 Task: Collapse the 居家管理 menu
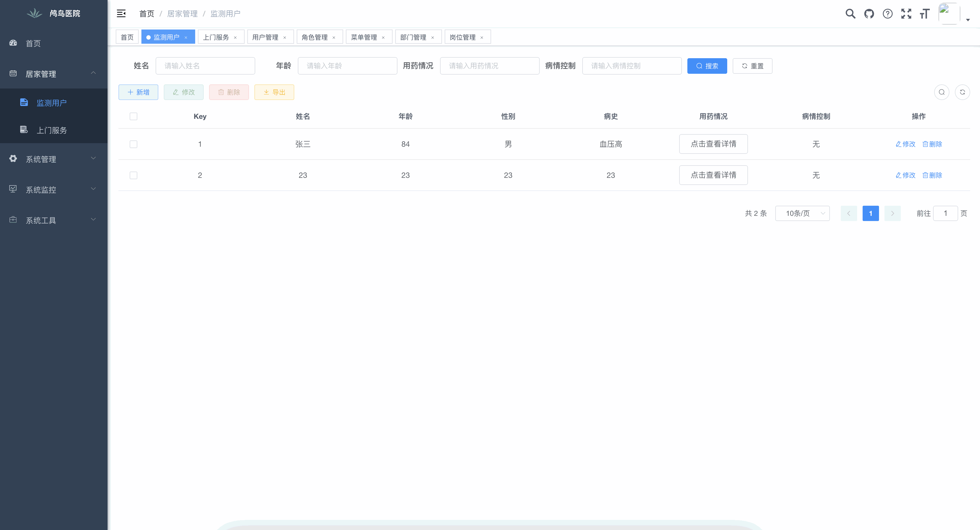93,73
